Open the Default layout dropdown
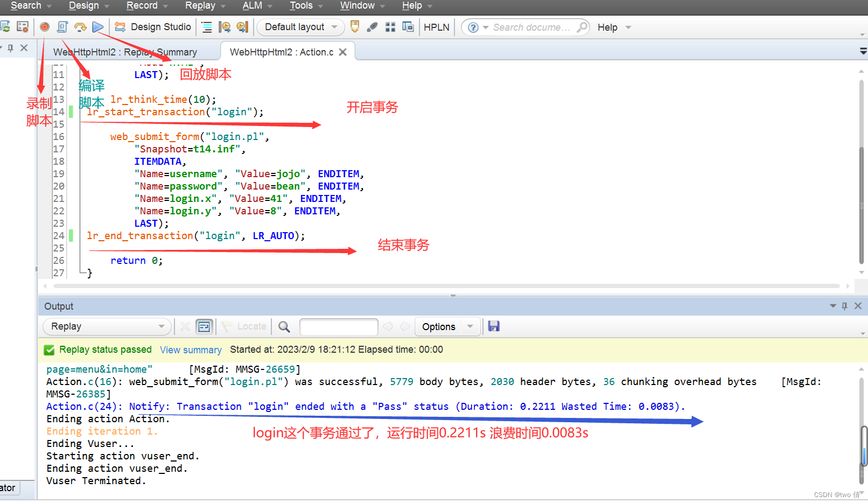Screen dimensions: 868x503 300,27
